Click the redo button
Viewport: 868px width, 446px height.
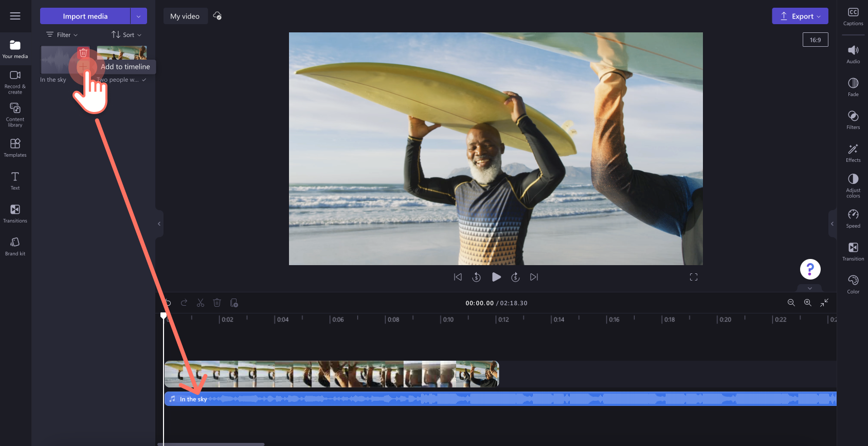[184, 303]
